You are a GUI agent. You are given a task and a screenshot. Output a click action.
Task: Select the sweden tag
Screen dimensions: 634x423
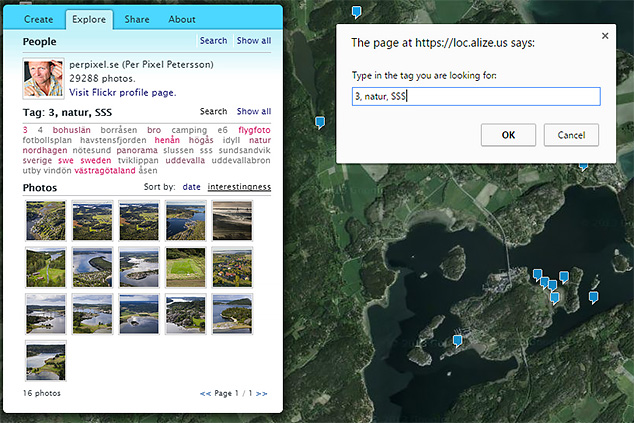pyautogui.click(x=96, y=160)
